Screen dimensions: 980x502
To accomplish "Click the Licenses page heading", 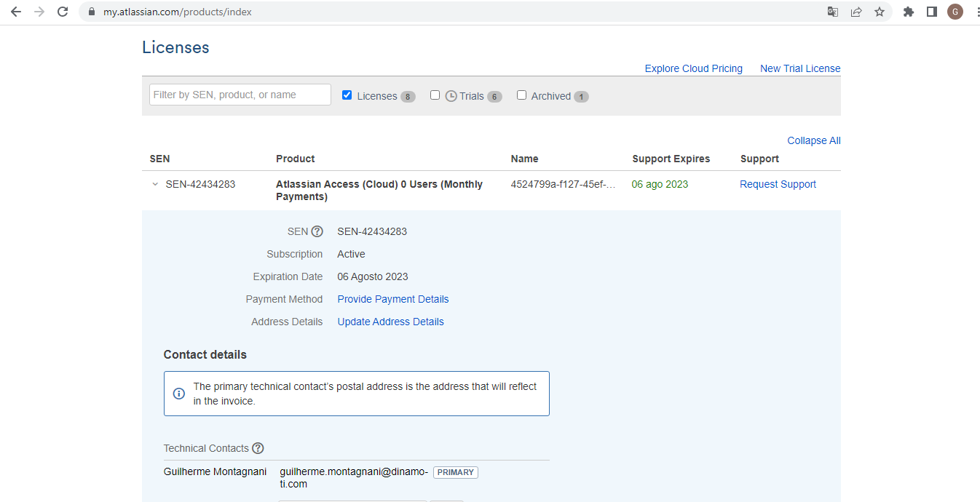I will [x=175, y=47].
